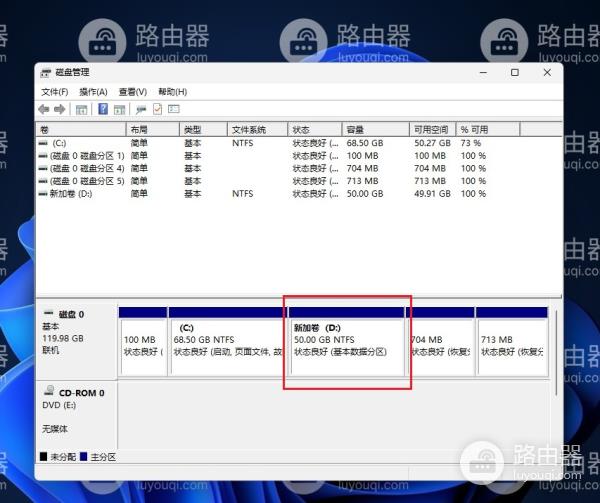The height and width of the screenshot is (503, 600).
Task: Click the 50.27 GB free space cell
Action: coord(432,143)
